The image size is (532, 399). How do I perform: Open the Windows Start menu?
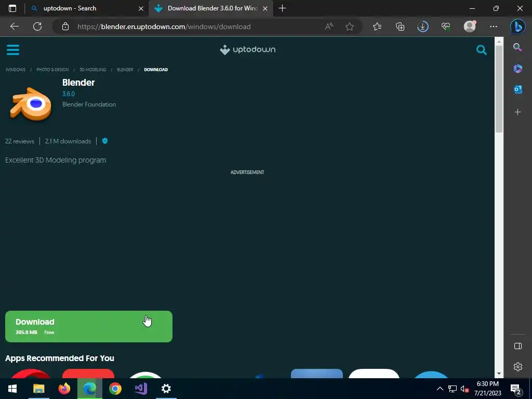(x=12, y=389)
